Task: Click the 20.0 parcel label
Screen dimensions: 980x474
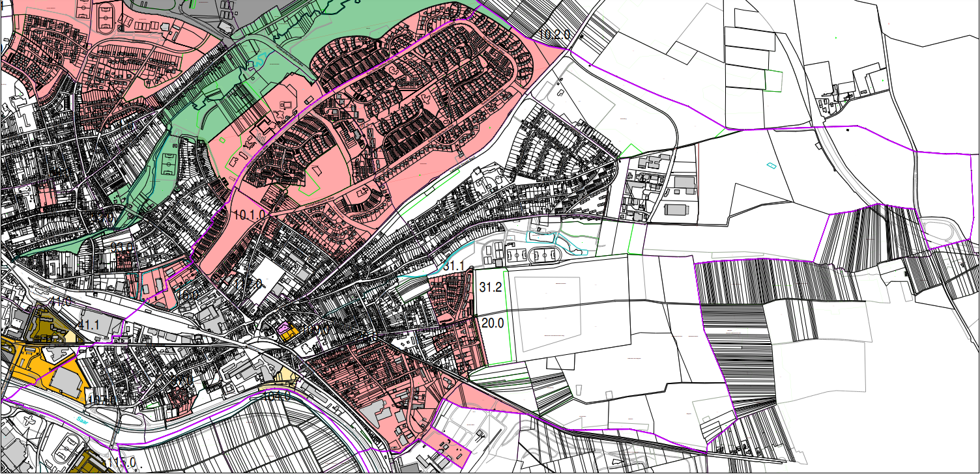Action: 493,322
